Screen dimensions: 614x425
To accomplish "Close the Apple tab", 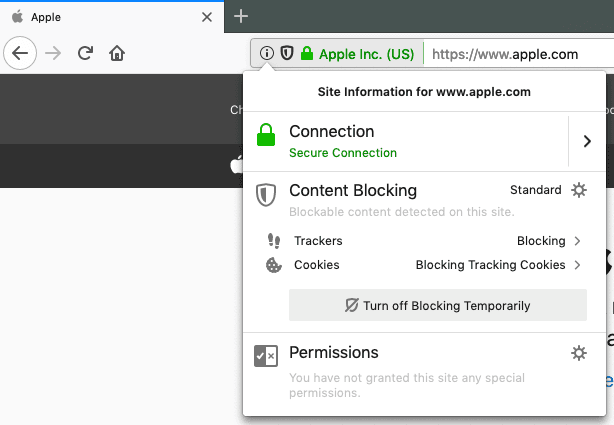I will (207, 17).
